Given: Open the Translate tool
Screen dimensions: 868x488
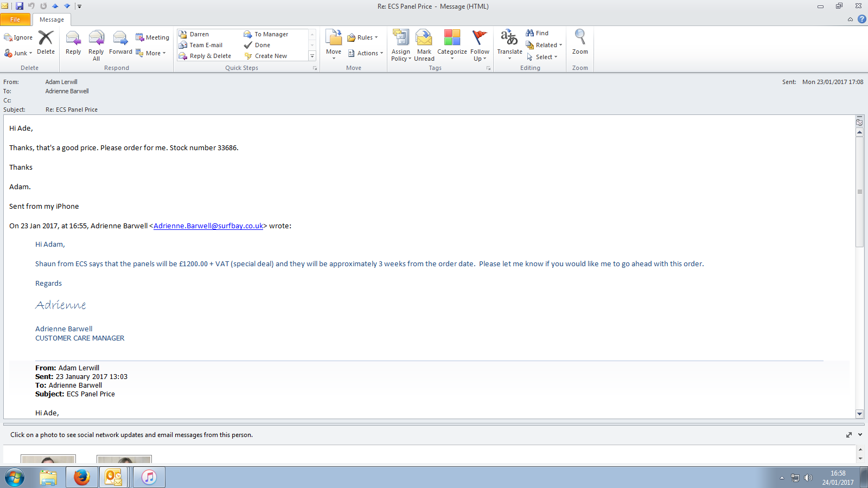Looking at the screenshot, I should click(509, 44).
